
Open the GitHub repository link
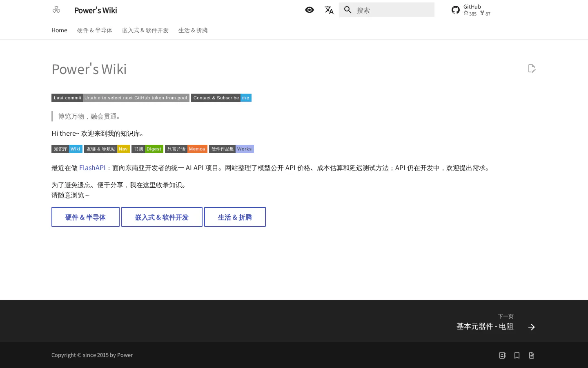click(x=471, y=10)
